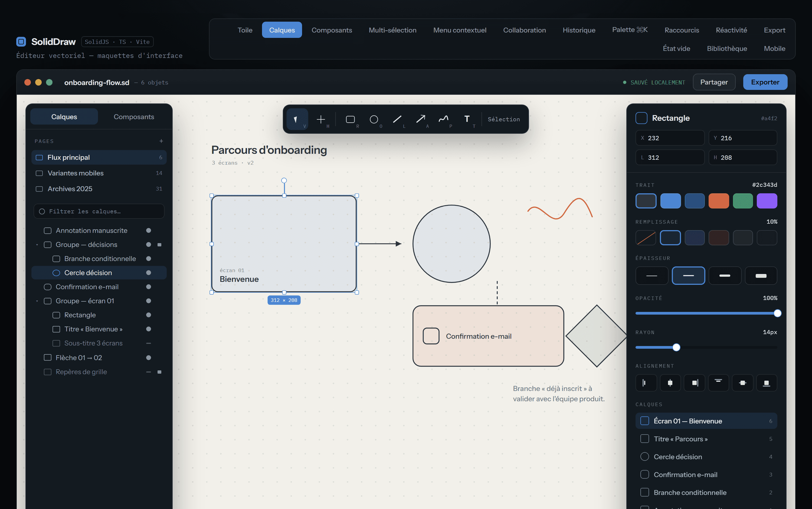Screen dimensions: 812x509
Task: Align selection to the left edge
Action: [x=646, y=383]
